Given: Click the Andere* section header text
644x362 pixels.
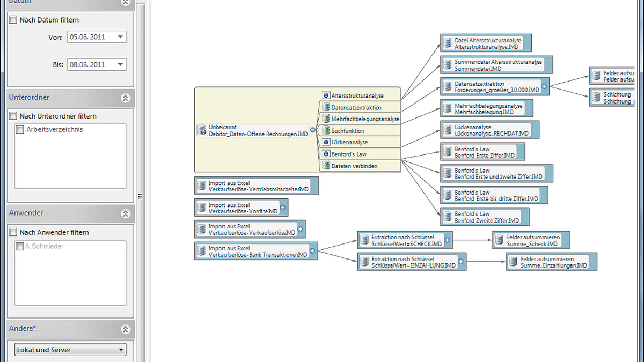Looking at the screenshot, I should point(23,328).
